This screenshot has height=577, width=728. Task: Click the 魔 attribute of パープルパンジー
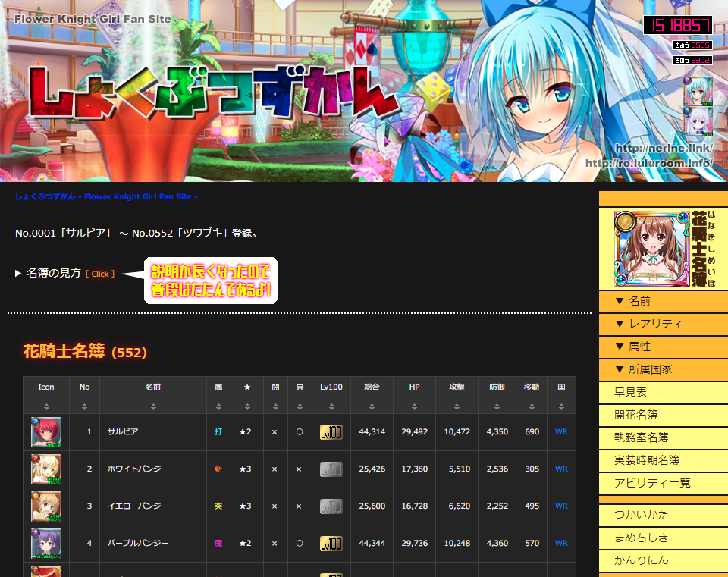(x=218, y=543)
